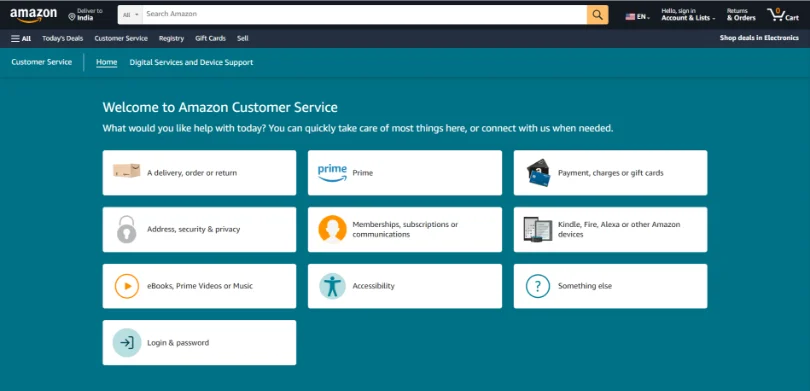Click the Search Amazon input field
810x391 pixels.
pyautogui.click(x=365, y=14)
